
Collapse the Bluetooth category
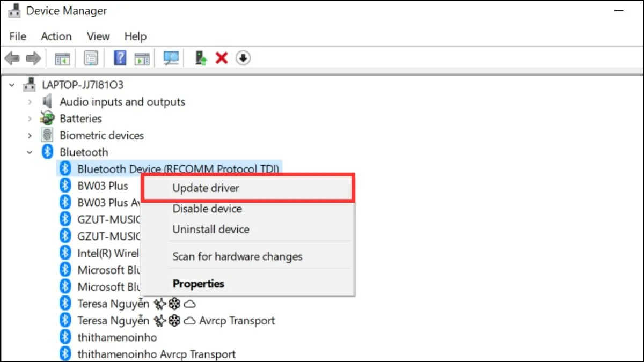click(x=30, y=152)
